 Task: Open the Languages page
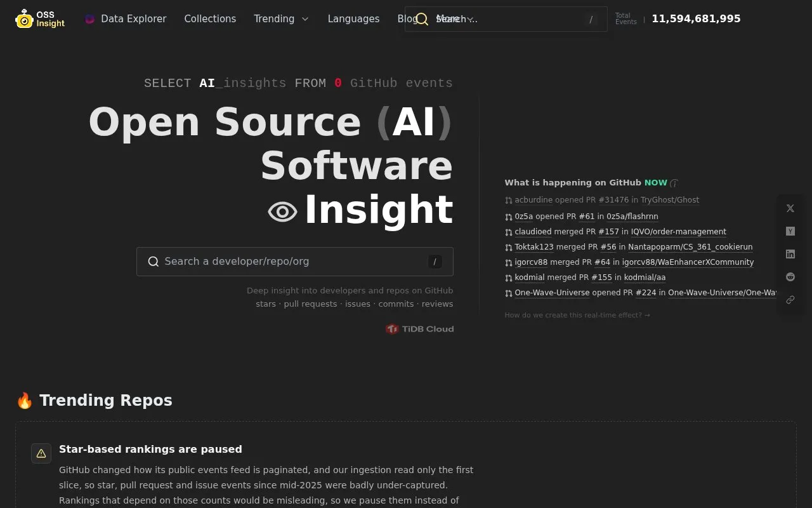[353, 19]
